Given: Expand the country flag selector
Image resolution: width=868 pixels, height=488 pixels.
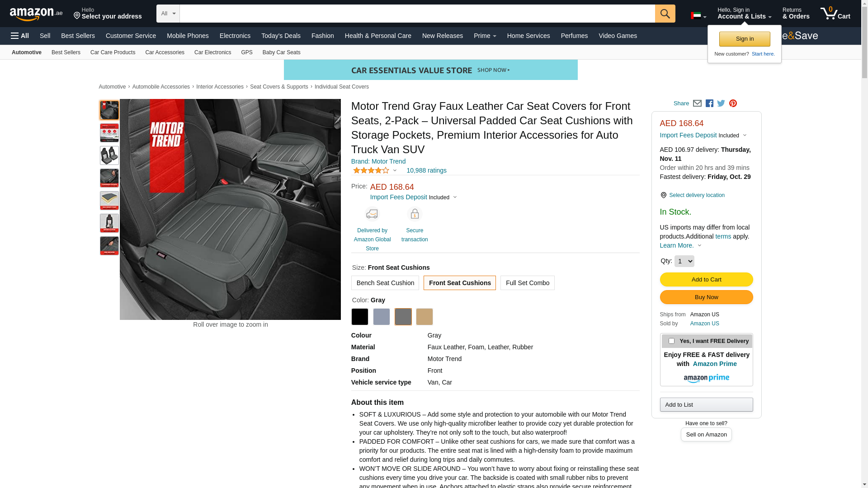Looking at the screenshot, I should pyautogui.click(x=698, y=16).
